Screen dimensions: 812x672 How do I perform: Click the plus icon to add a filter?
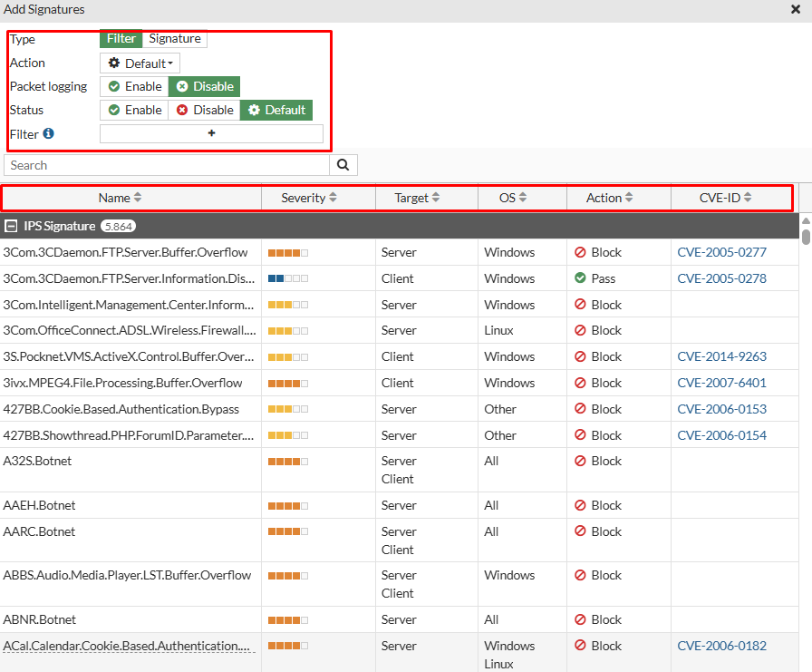(x=211, y=133)
